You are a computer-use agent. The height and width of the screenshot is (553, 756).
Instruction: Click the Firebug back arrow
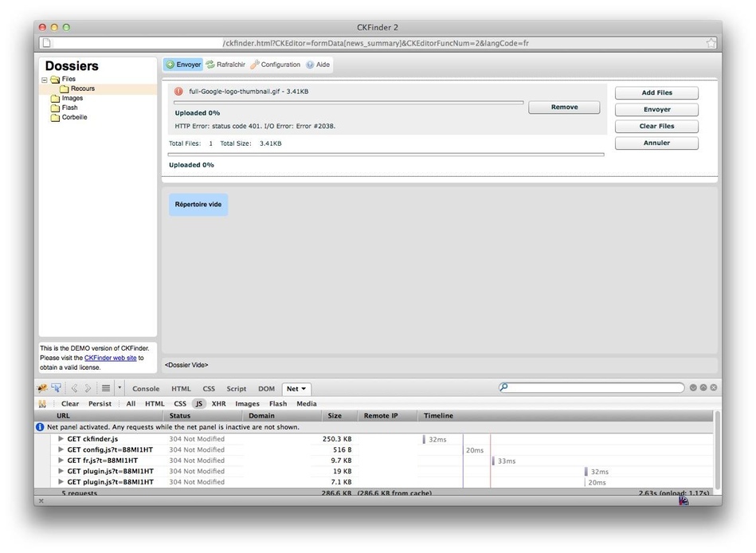tap(74, 388)
